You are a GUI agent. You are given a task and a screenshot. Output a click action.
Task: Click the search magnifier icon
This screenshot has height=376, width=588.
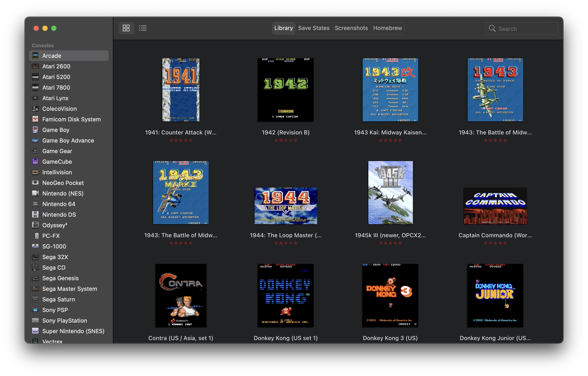click(x=492, y=29)
